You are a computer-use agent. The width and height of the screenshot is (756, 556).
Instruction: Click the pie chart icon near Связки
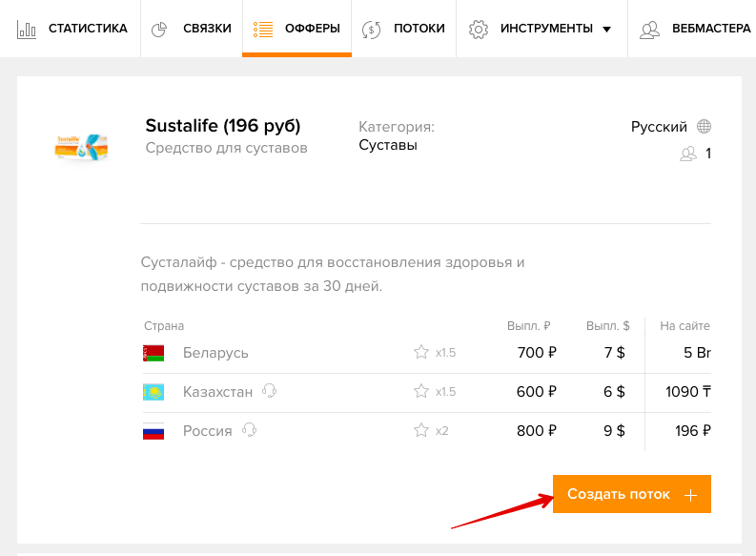click(x=159, y=30)
